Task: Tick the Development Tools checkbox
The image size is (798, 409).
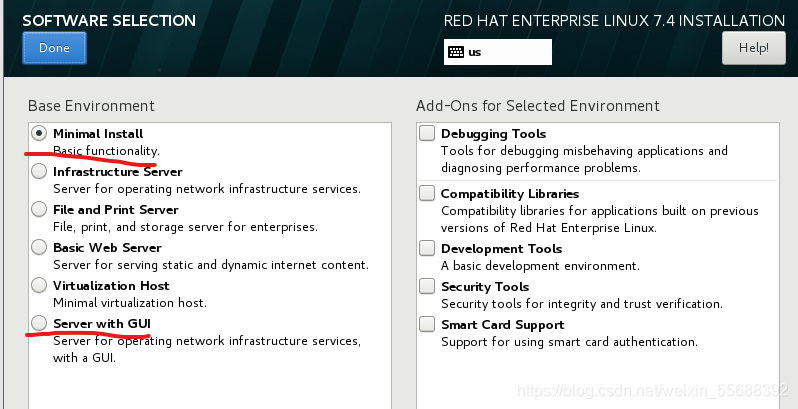Action: (427, 248)
